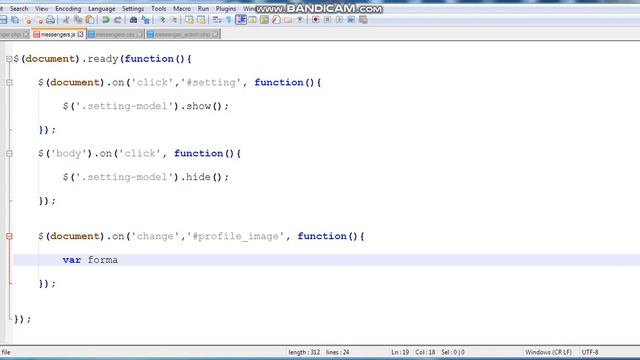This screenshot has height=360, width=640.
Task: Toggle the Document Map panel icon
Action: pos(264,20)
